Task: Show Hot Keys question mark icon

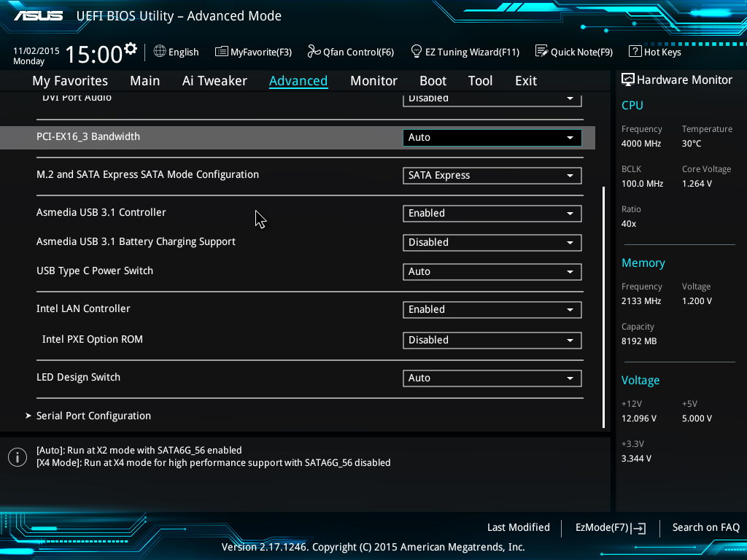Action: (x=635, y=52)
